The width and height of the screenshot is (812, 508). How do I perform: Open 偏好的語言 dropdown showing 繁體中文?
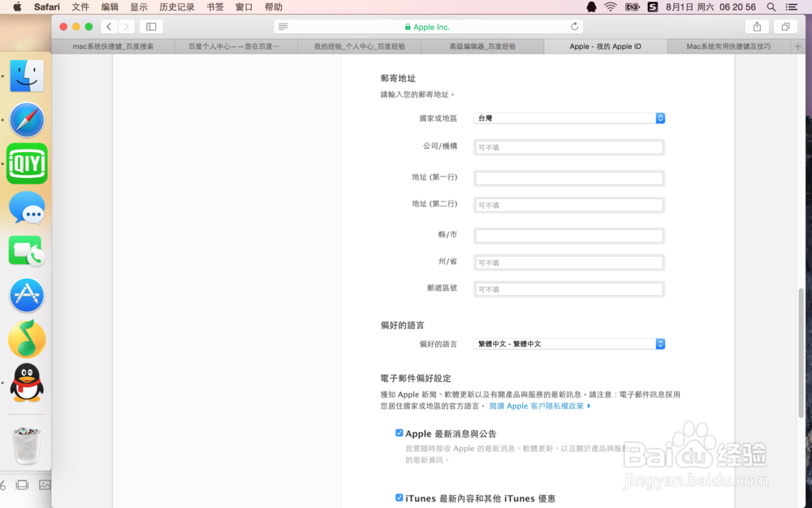coord(569,344)
